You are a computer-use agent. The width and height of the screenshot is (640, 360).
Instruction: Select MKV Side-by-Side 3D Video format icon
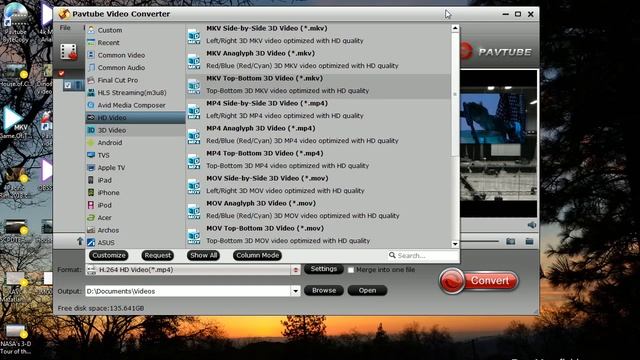coord(194,36)
